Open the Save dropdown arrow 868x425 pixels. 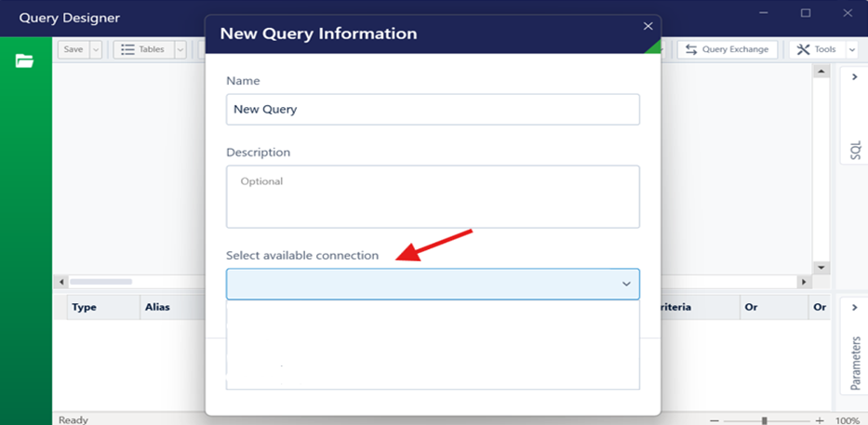pos(96,49)
